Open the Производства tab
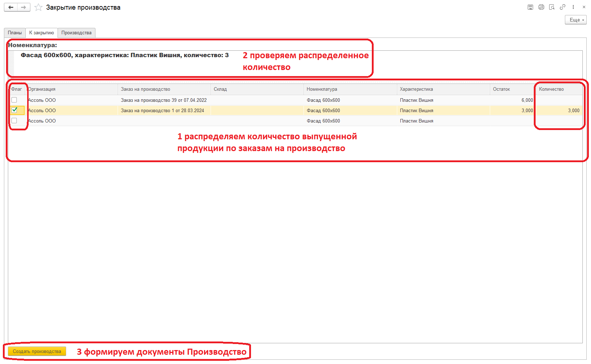The width and height of the screenshot is (591, 364). pyautogui.click(x=77, y=33)
